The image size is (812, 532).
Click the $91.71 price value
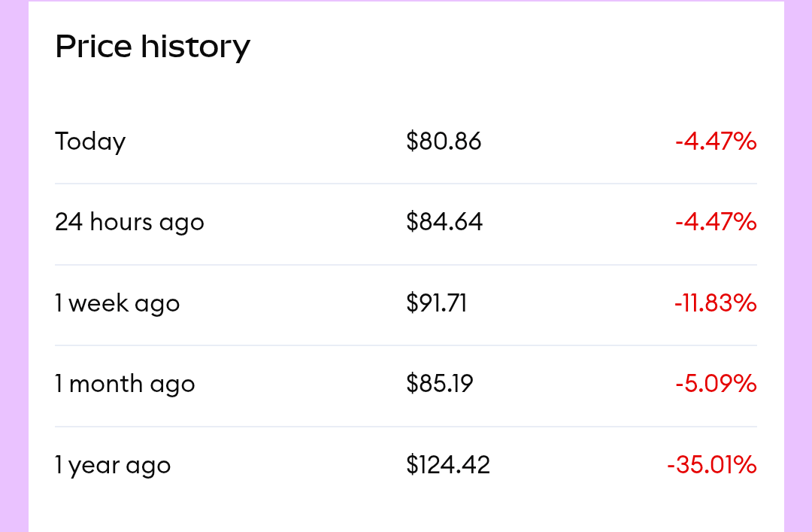[x=436, y=303]
